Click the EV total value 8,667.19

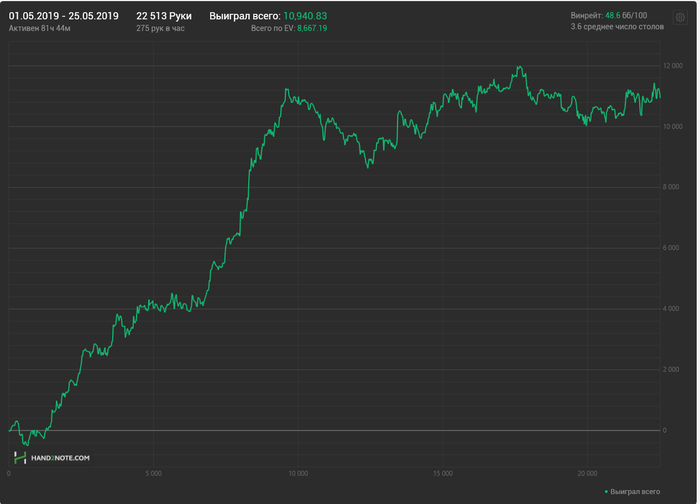point(312,28)
